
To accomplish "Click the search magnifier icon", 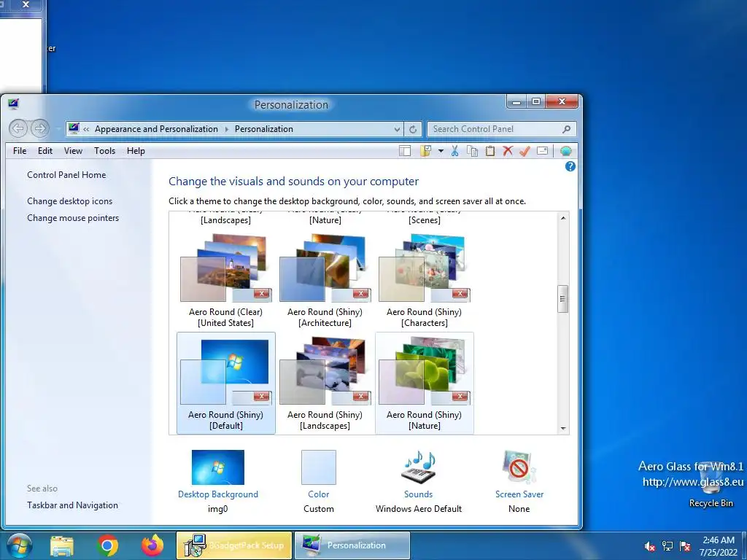I will 566,129.
